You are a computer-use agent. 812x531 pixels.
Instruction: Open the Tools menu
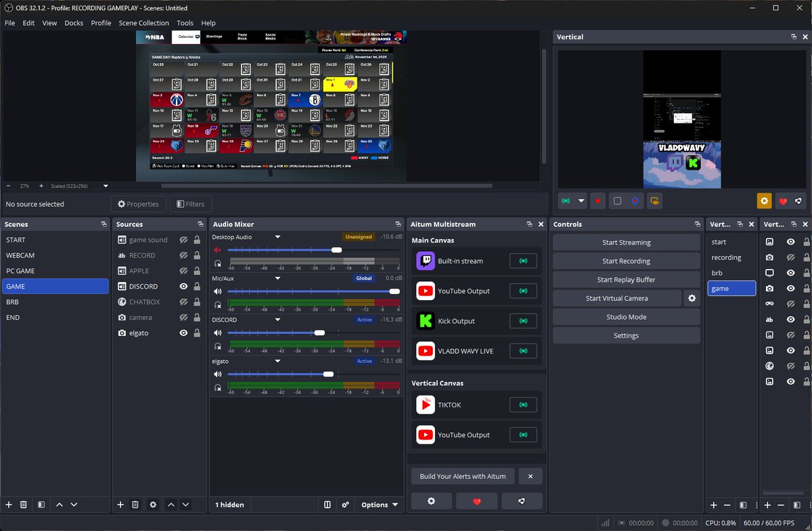click(185, 23)
